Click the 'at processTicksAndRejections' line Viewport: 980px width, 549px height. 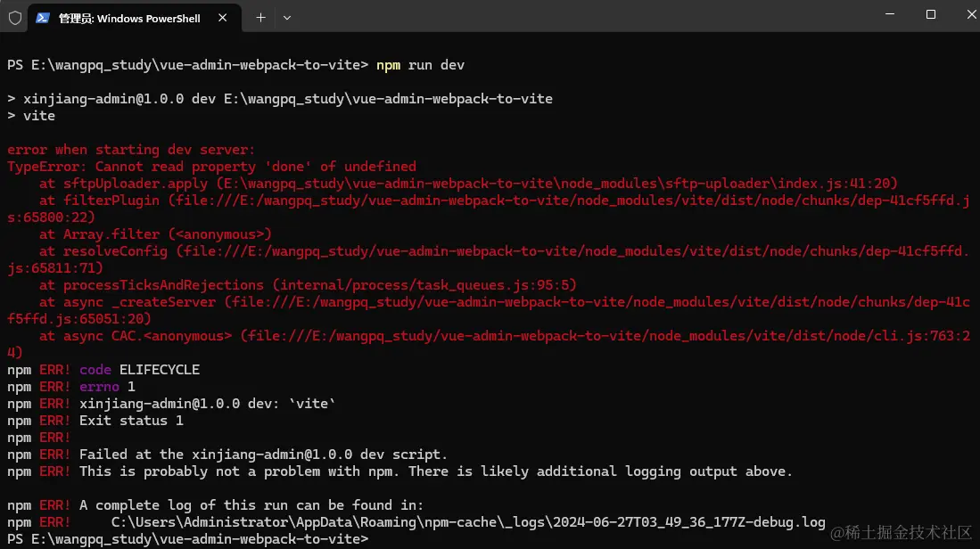click(308, 285)
